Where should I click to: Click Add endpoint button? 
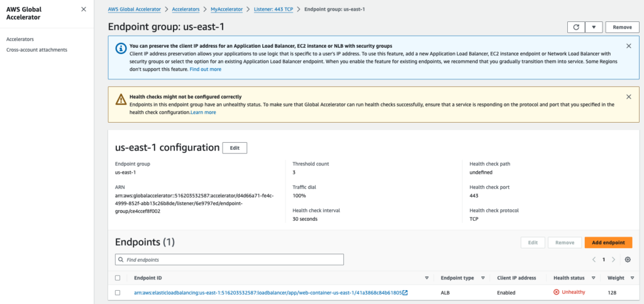pyautogui.click(x=608, y=242)
